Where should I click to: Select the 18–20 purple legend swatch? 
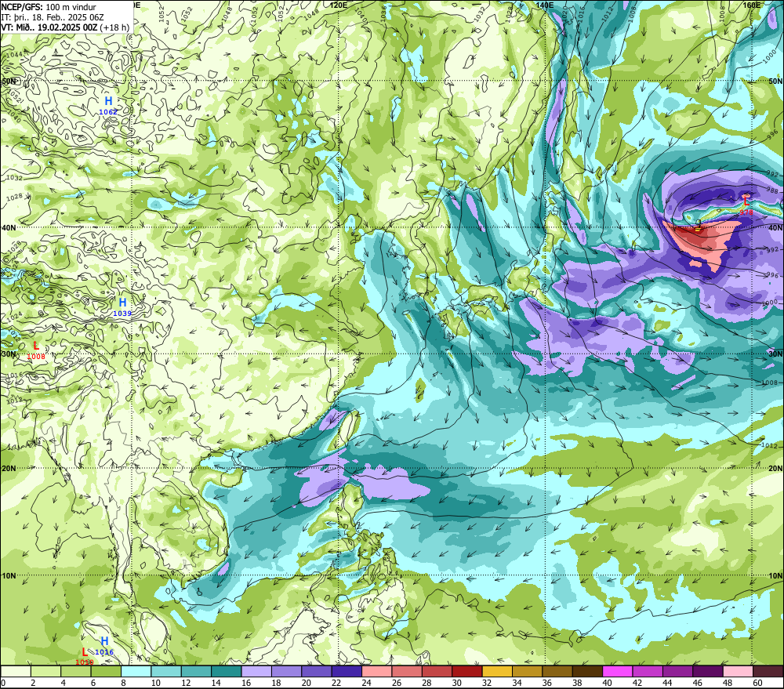pos(286,671)
